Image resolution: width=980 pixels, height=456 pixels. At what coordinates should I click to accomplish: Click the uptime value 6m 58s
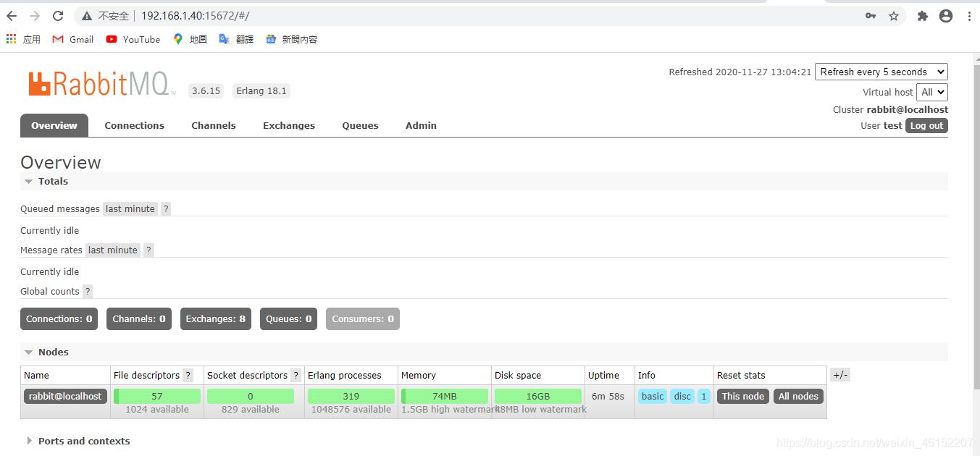tap(608, 396)
